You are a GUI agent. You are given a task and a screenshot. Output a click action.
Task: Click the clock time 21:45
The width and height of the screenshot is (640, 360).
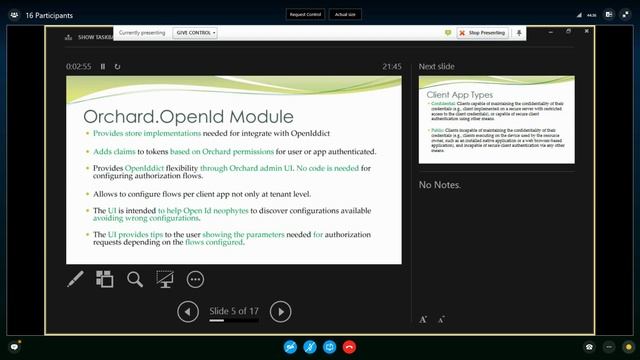392,67
